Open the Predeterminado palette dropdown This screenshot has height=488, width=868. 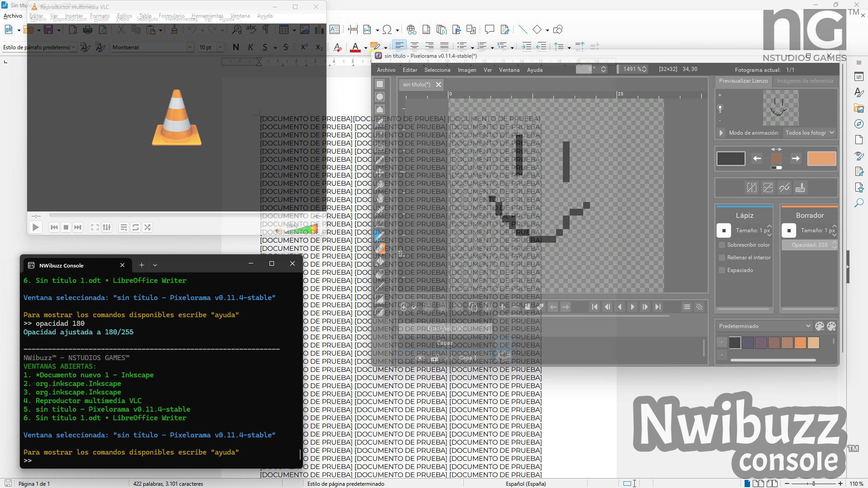pyautogui.click(x=764, y=326)
